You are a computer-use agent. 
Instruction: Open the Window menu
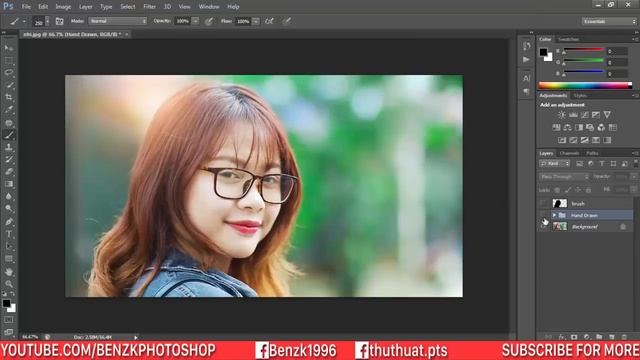tap(209, 7)
